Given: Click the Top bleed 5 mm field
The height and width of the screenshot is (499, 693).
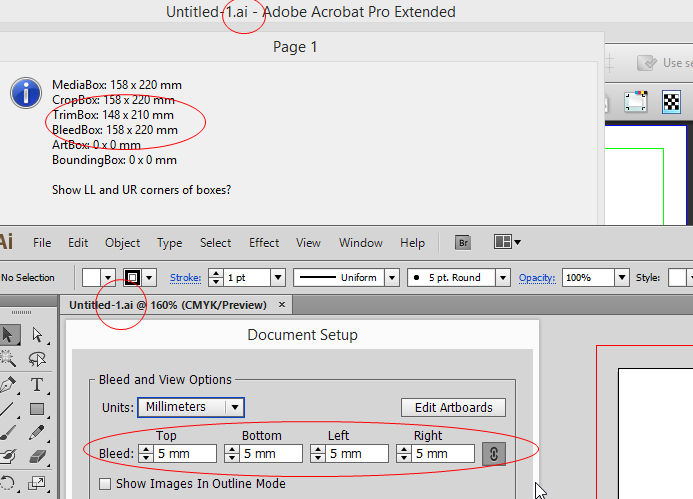Looking at the screenshot, I should (x=185, y=454).
